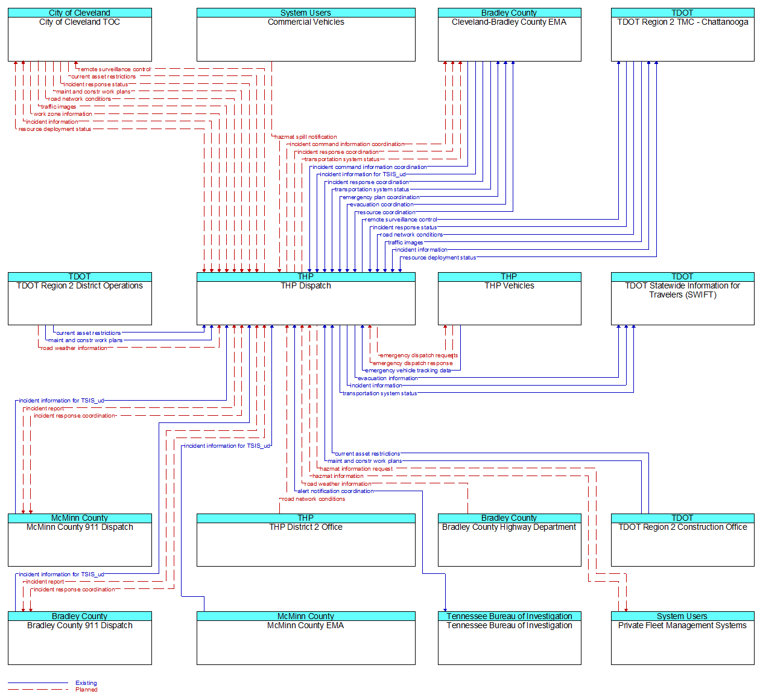This screenshot has width=760, height=700.
Task: Click 'road weather information' label under District Operations
Action: (74, 348)
